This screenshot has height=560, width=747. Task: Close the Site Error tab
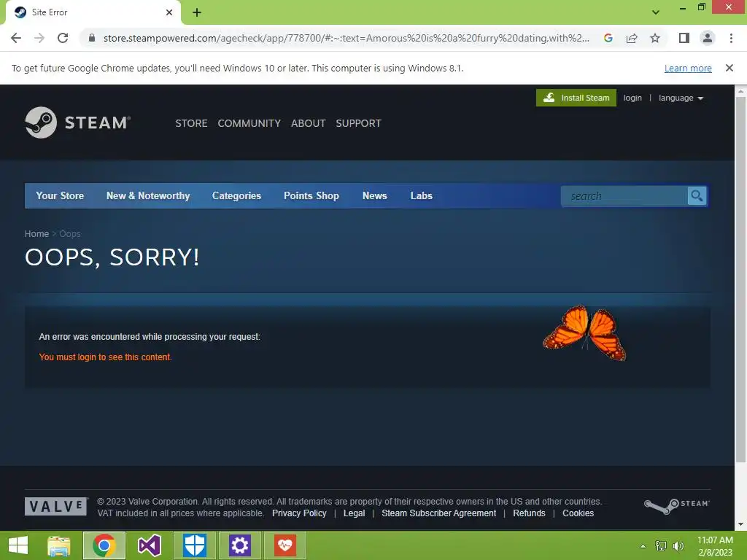click(x=169, y=12)
